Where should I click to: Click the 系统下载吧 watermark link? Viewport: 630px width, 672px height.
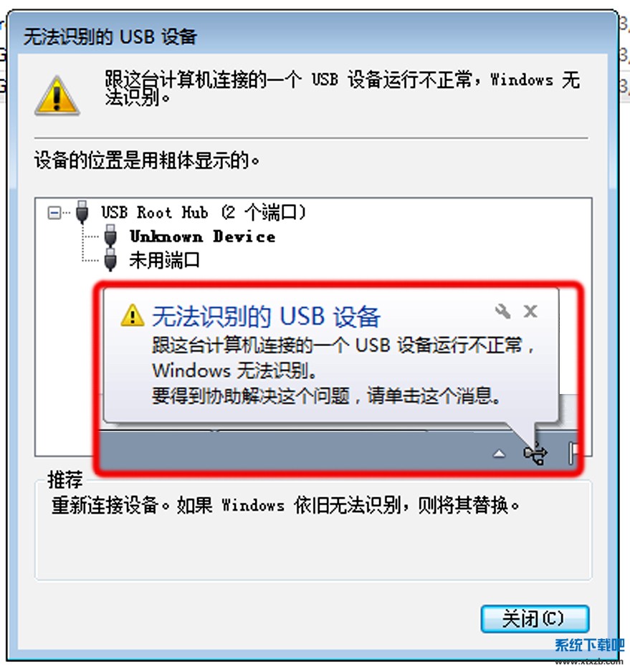pos(589,648)
